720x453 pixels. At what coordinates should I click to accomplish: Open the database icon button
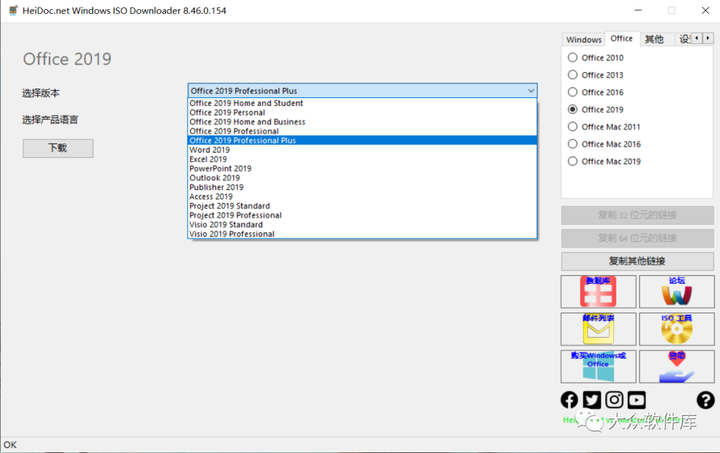click(598, 291)
